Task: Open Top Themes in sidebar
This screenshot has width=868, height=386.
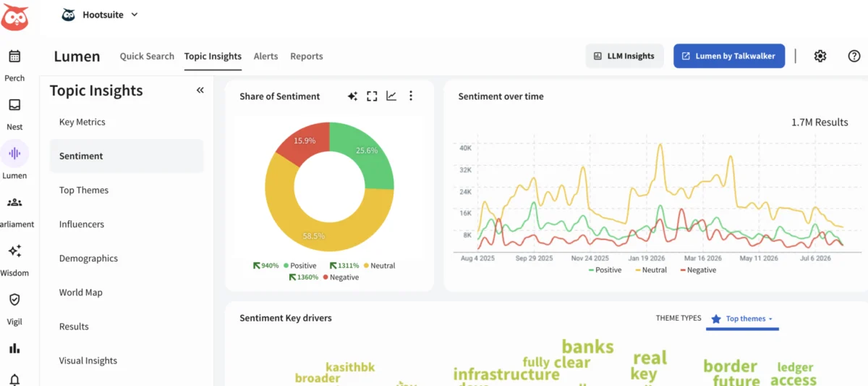Action: [127, 190]
